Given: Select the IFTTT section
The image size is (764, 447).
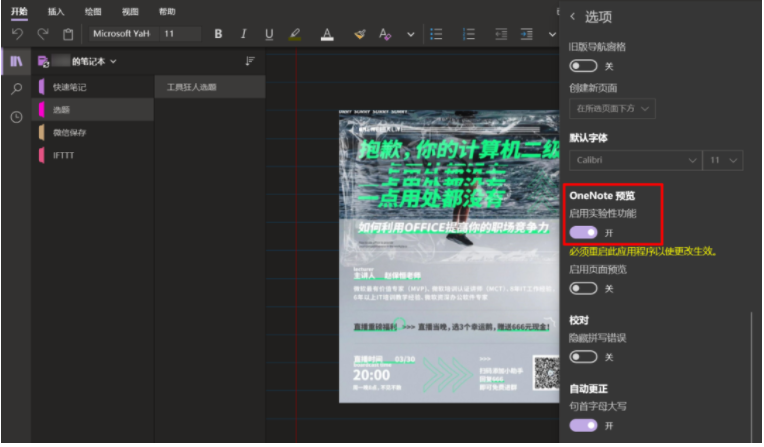Looking at the screenshot, I should click(93, 155).
